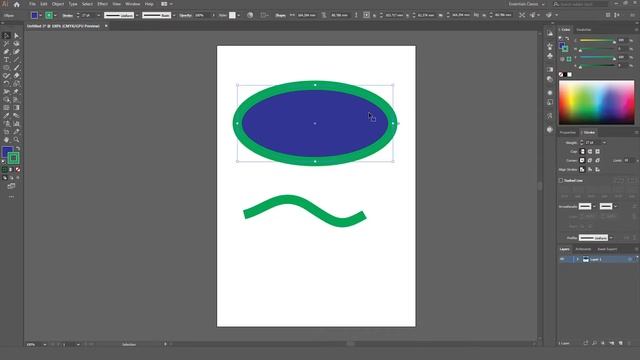
Task: Pick a color from the spectrum bar
Action: [x=596, y=102]
